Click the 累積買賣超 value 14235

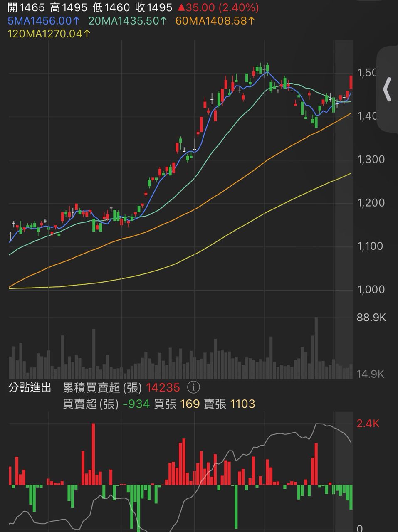(x=163, y=388)
